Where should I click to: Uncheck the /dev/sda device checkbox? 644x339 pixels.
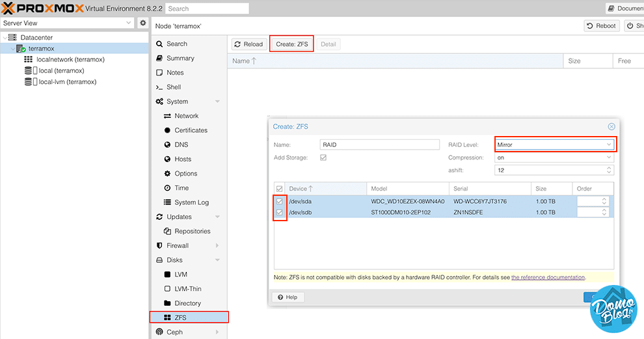[279, 201]
